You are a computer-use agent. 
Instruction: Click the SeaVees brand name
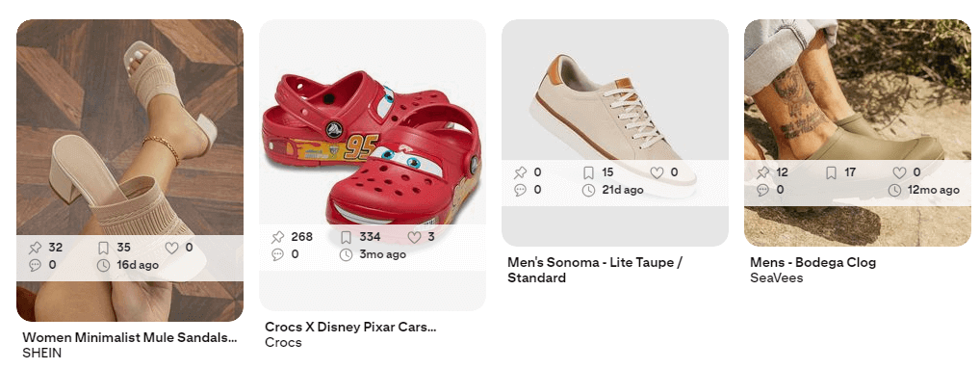coord(776,277)
